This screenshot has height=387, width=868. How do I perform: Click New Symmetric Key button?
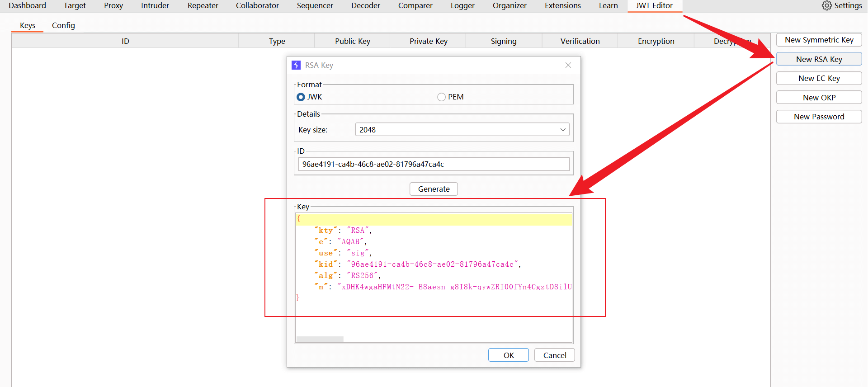coord(819,40)
